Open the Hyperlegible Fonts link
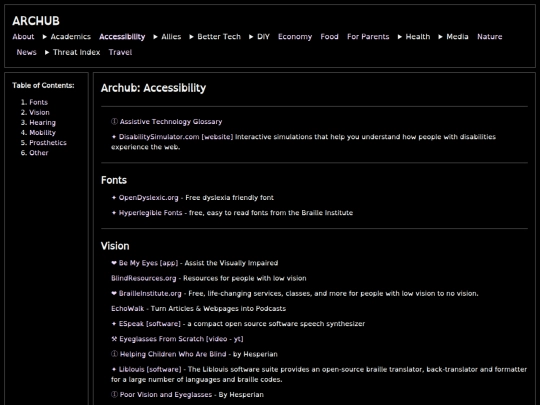Screen dimensions: 540x405 150,213
